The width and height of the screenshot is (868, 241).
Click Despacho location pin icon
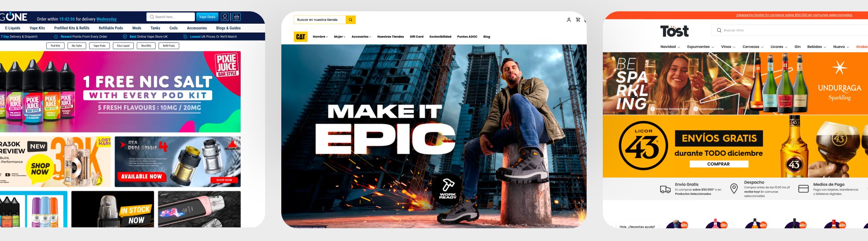click(x=734, y=189)
